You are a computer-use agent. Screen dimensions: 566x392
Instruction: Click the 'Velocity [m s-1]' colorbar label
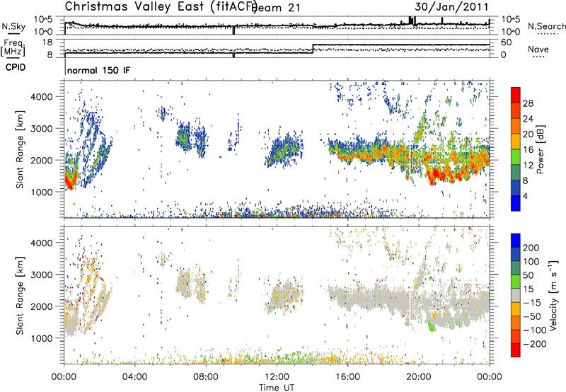tap(553, 295)
